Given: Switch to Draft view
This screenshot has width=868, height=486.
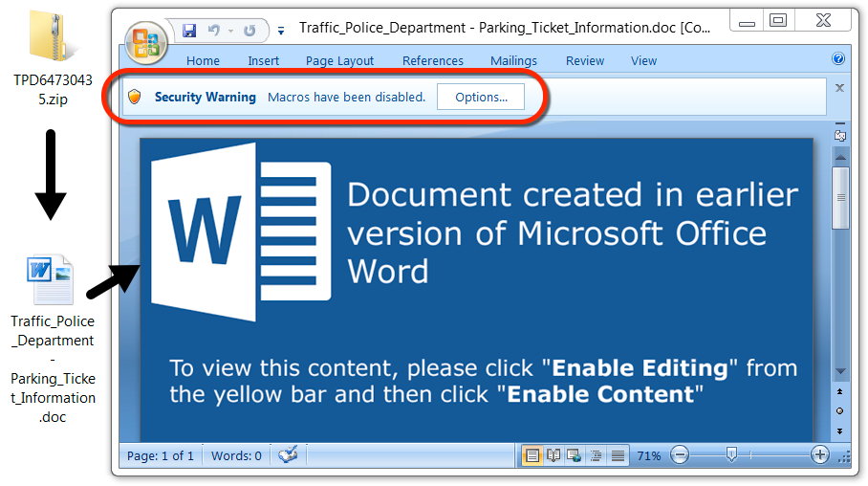Looking at the screenshot, I should pos(618,456).
